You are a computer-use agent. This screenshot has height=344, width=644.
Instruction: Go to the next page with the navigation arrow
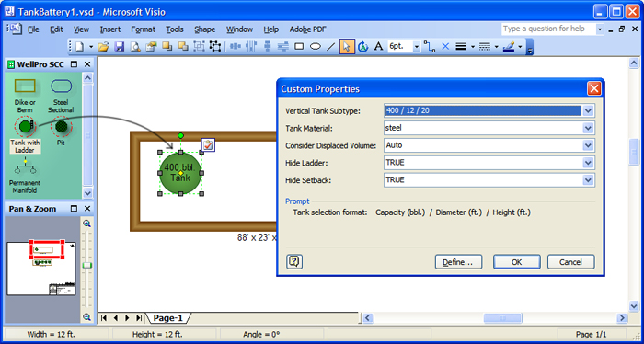coord(127,317)
